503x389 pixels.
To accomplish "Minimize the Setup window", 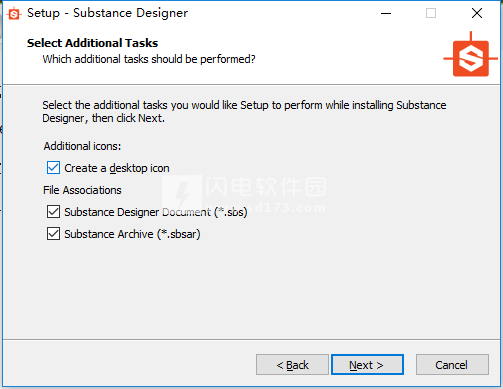I will (x=386, y=13).
